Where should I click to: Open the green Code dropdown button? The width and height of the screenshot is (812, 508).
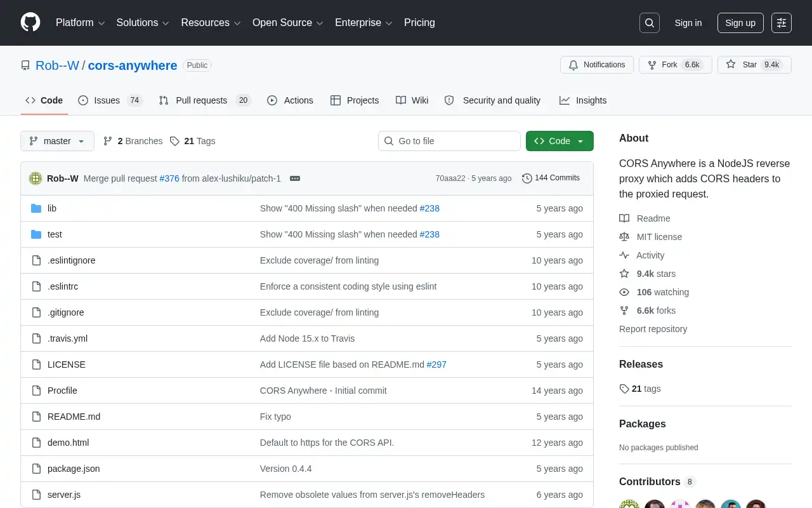(560, 141)
